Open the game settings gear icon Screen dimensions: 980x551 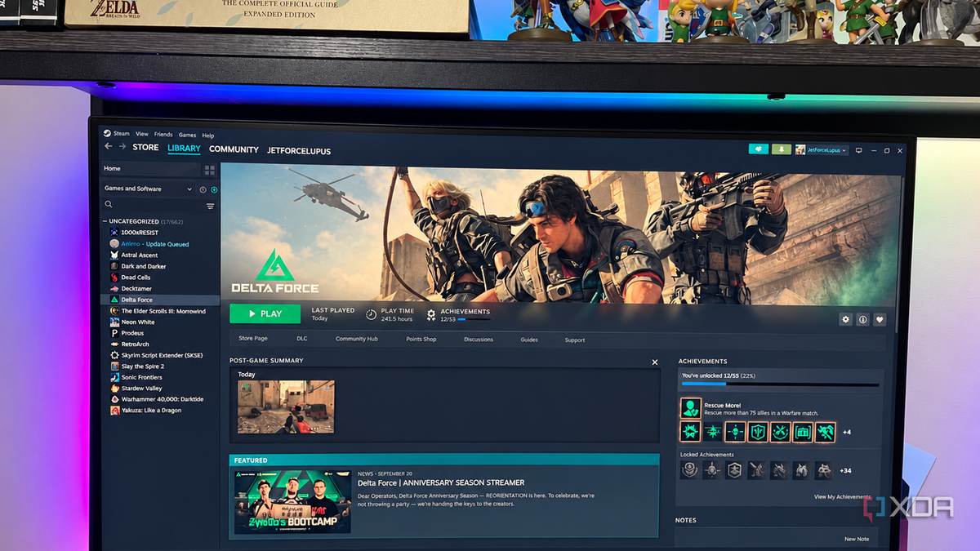coord(846,320)
